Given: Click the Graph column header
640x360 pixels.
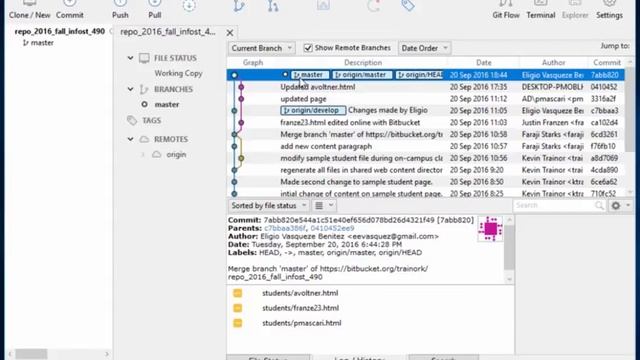Looking at the screenshot, I should 253,62.
